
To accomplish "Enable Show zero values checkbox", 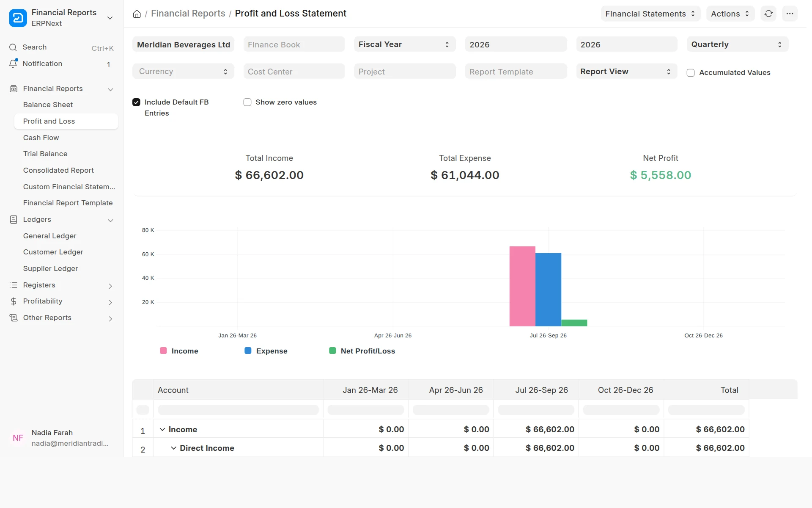I will coord(247,102).
